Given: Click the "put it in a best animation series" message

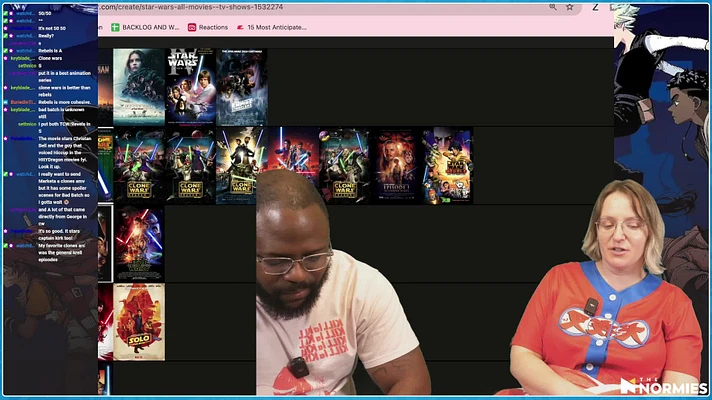Looking at the screenshot, I should point(64,76).
